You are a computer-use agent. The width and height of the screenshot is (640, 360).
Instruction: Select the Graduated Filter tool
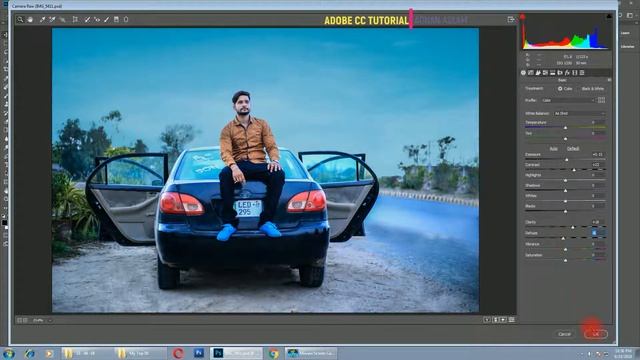(116, 20)
